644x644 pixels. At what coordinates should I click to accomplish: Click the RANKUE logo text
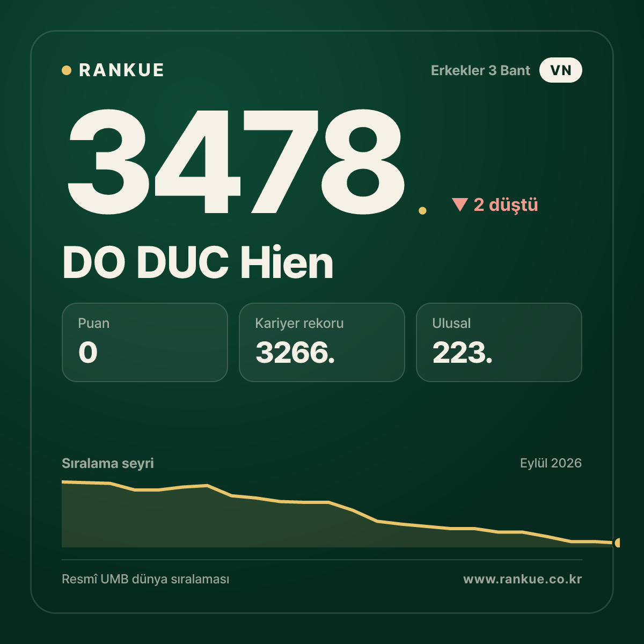(121, 70)
